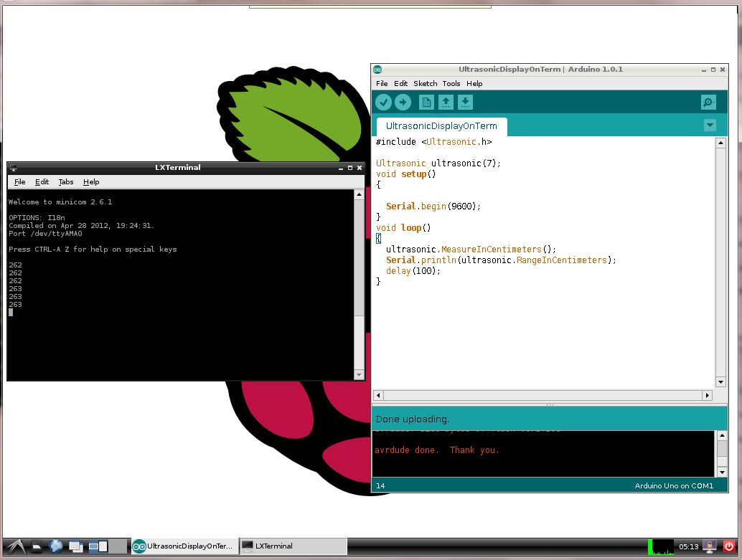
Task: Click the 'delay(100);' code line
Action: [x=413, y=271]
